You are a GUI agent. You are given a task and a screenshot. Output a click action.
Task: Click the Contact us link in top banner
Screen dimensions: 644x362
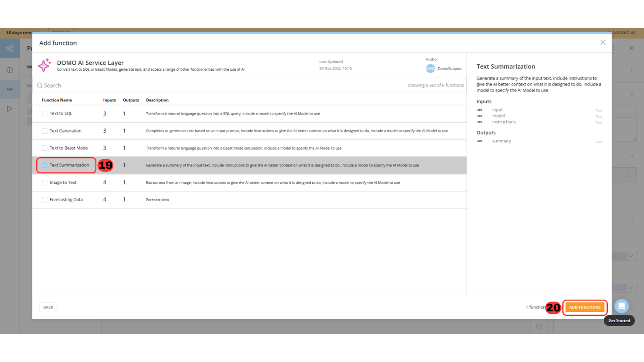tap(624, 33)
